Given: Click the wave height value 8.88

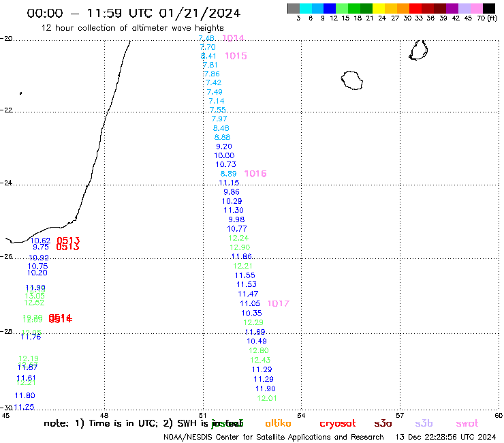Looking at the screenshot, I should [223, 137].
